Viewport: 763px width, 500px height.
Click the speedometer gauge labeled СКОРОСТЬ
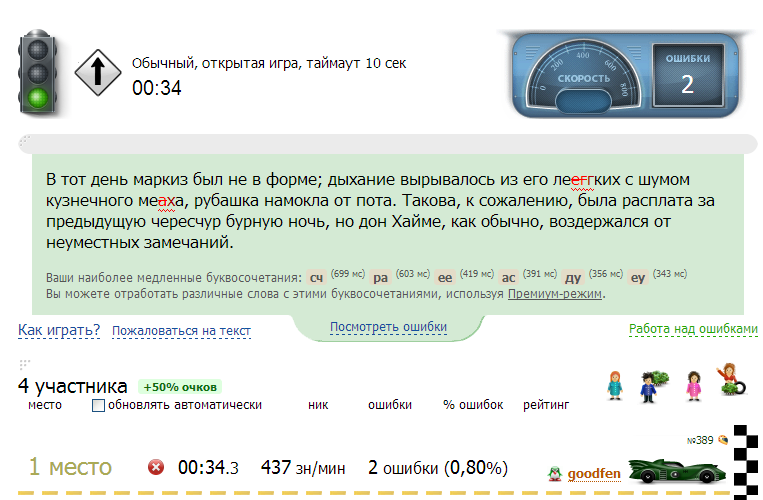pyautogui.click(x=583, y=76)
